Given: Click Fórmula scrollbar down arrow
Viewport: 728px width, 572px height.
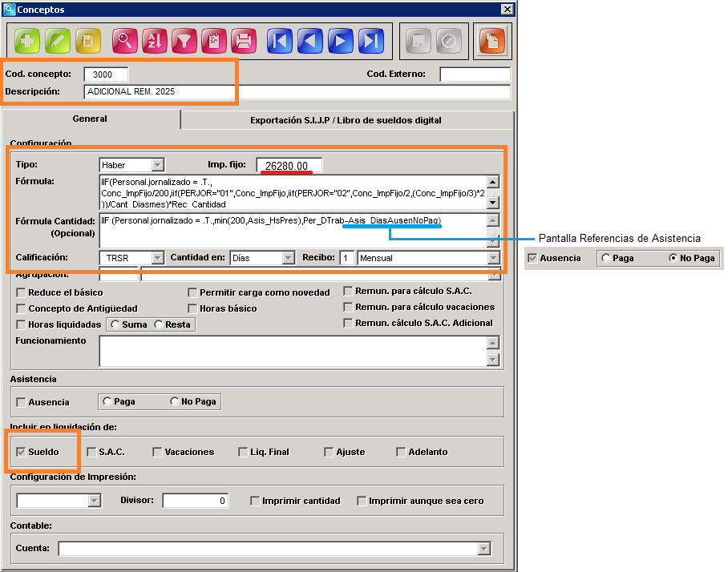Looking at the screenshot, I should point(493,203).
